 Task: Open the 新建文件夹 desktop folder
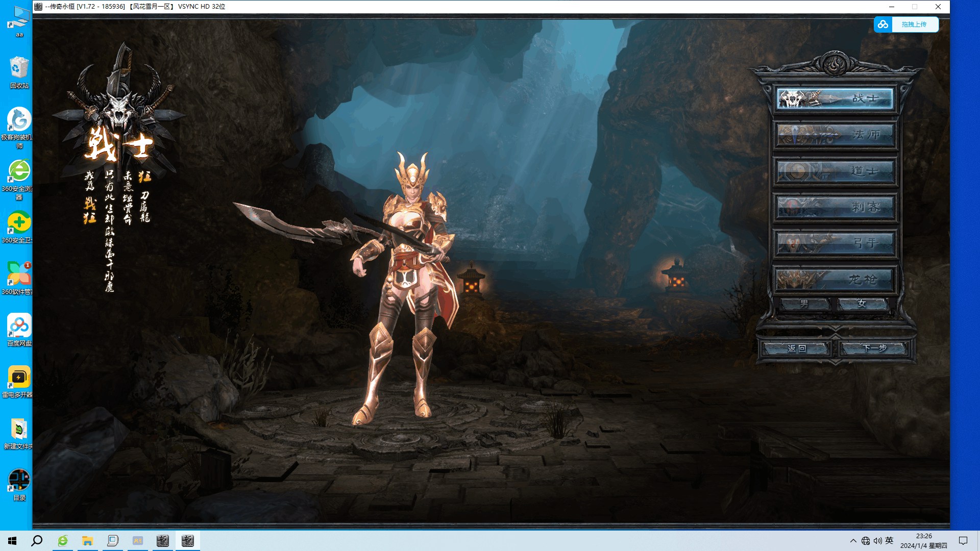(x=19, y=434)
